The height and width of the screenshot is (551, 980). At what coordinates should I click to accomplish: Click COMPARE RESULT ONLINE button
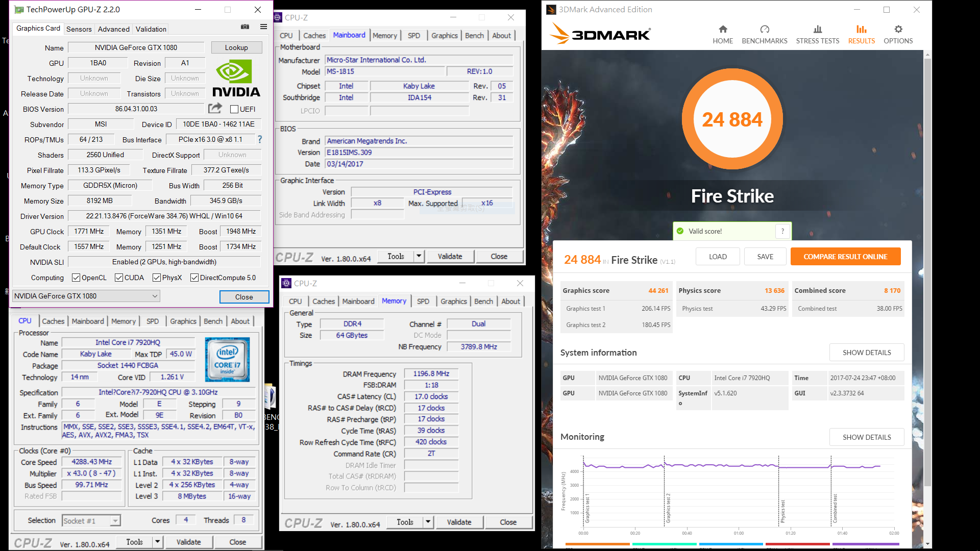(x=845, y=257)
